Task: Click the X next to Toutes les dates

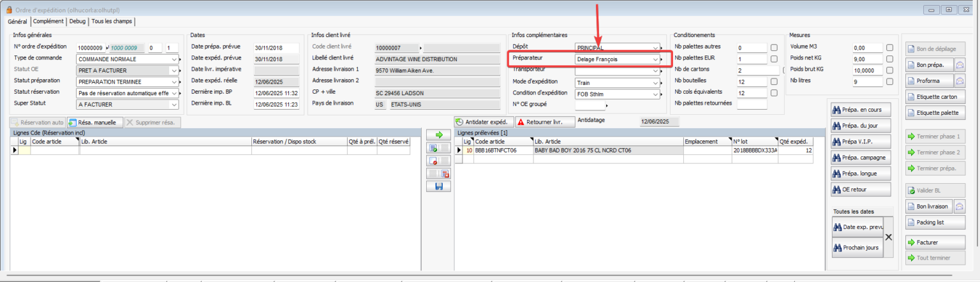Action: (889, 237)
